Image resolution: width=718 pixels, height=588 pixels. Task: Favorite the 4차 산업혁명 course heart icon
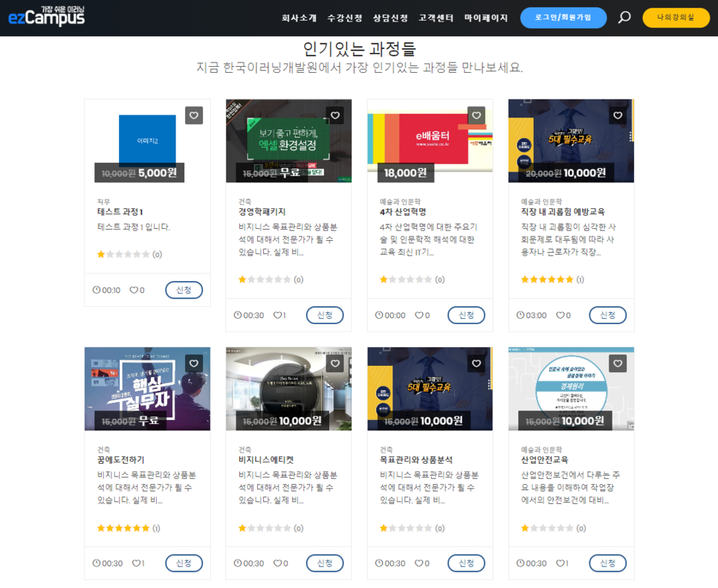(x=476, y=115)
